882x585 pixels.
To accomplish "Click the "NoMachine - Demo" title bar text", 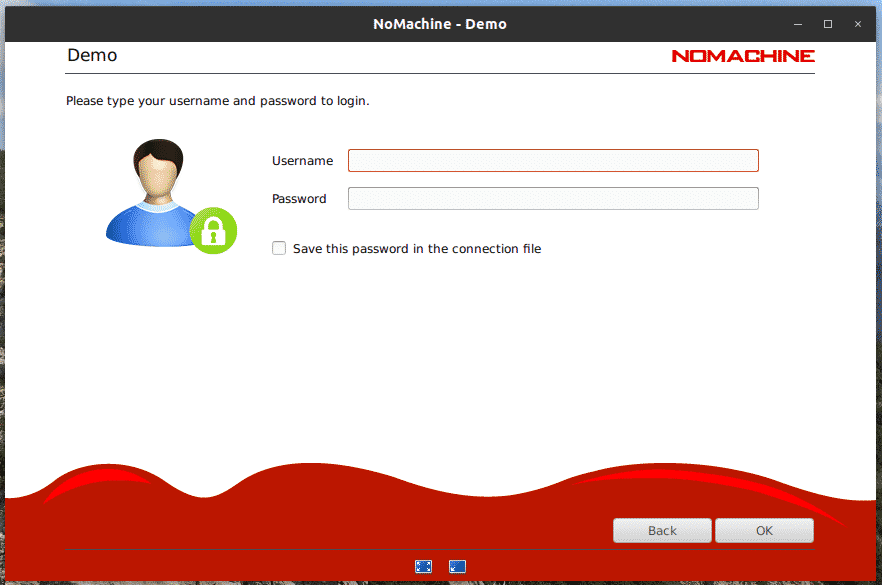I will pyautogui.click(x=440, y=24).
